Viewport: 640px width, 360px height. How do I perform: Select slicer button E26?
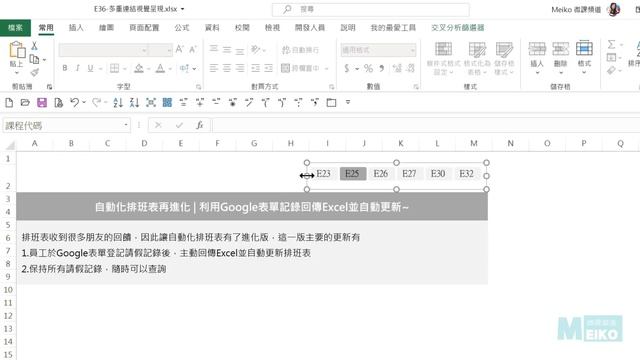pos(381,174)
